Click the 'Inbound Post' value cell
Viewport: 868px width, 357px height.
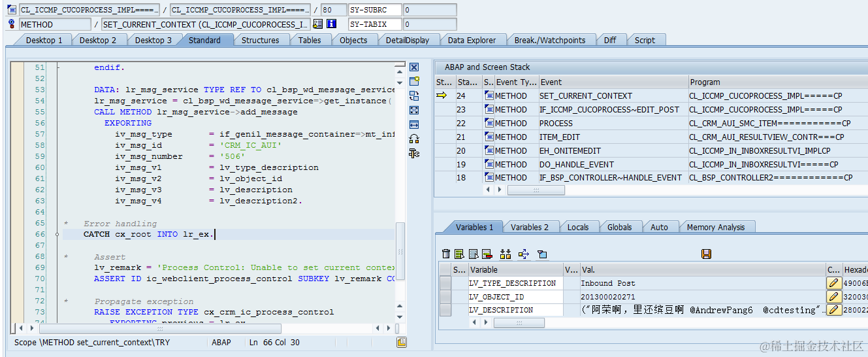(703, 283)
